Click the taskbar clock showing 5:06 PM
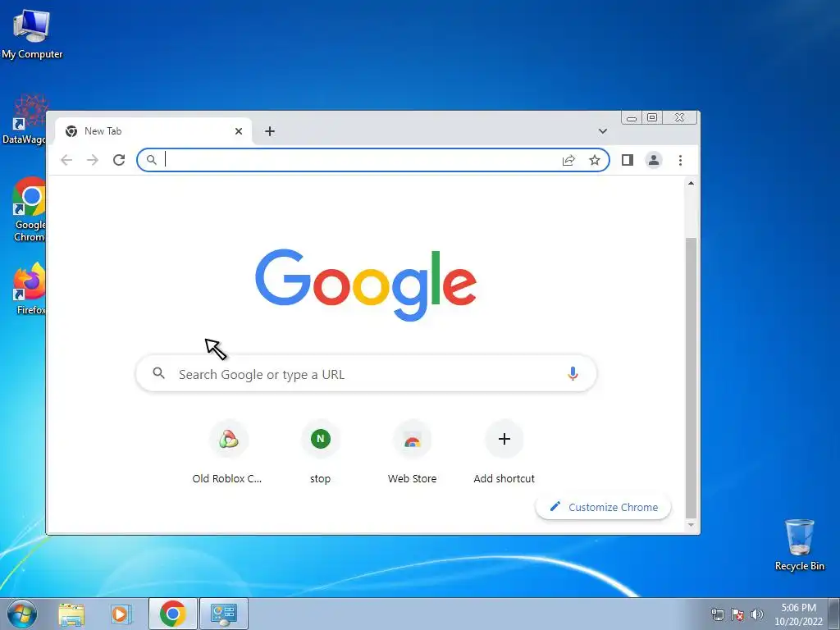 [798, 614]
